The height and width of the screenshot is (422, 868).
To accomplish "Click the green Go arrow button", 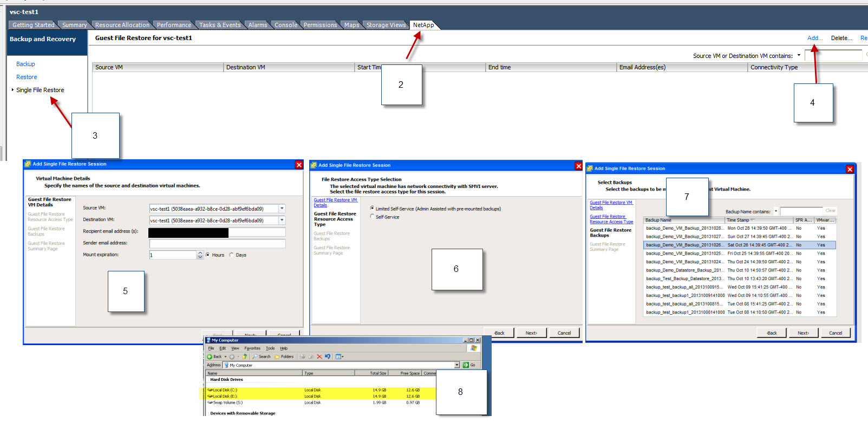I will [466, 365].
